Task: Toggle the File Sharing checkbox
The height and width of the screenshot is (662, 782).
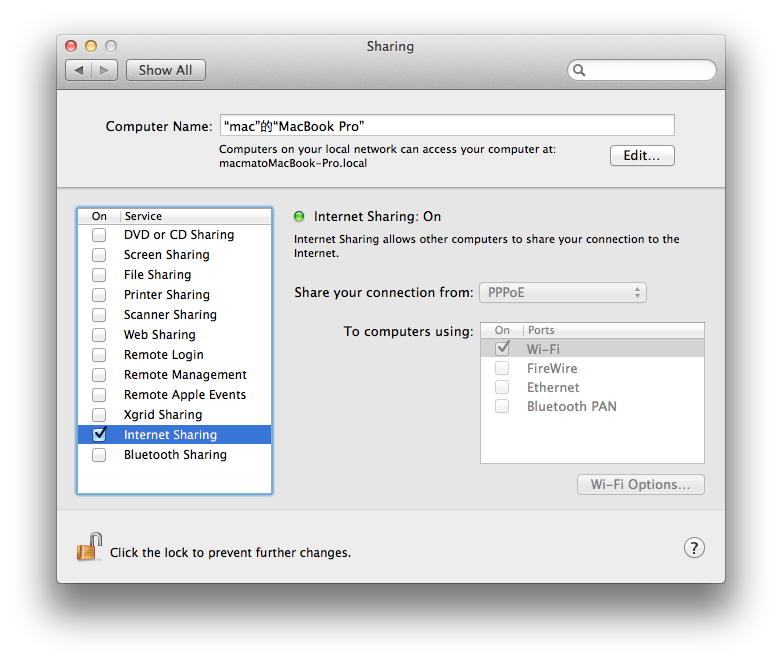Action: [x=99, y=274]
